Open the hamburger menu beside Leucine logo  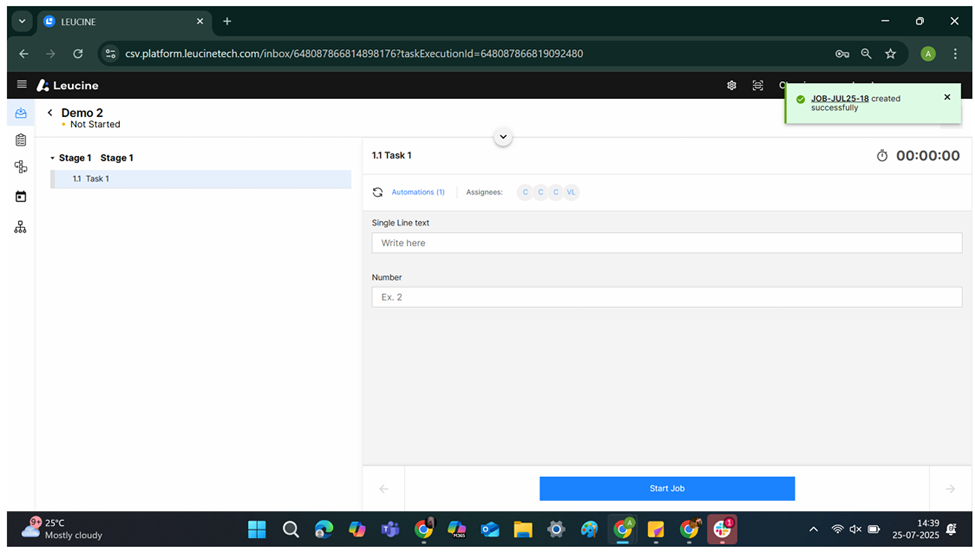click(x=22, y=85)
